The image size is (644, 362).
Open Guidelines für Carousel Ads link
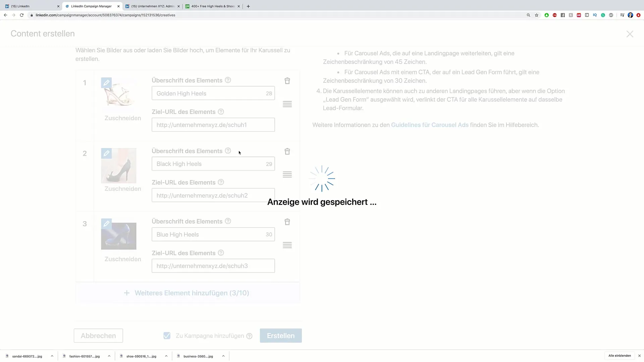(430, 125)
